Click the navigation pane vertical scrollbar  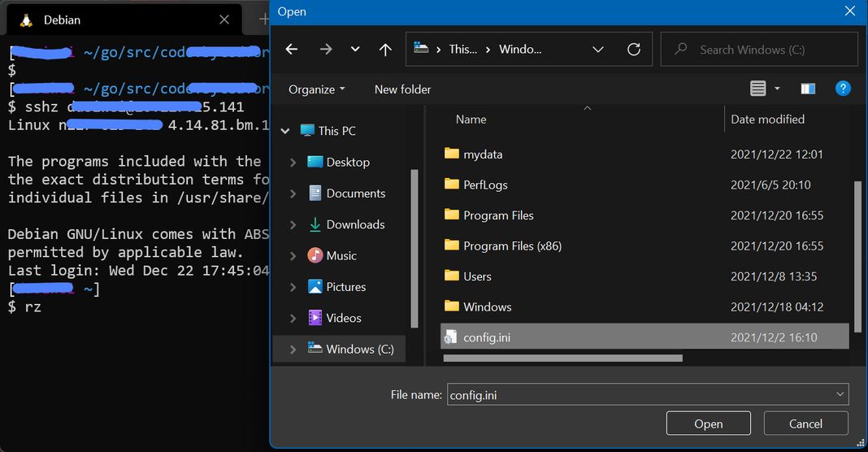click(414, 248)
